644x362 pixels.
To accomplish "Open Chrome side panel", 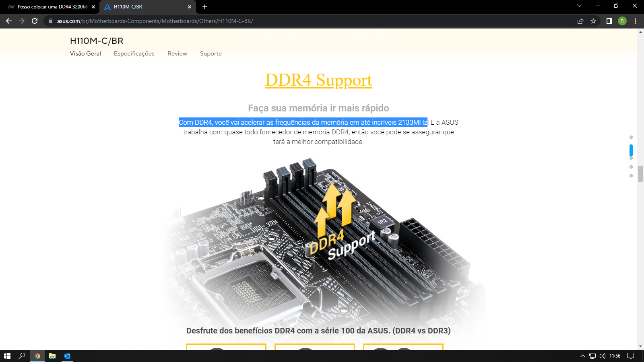I will point(609,21).
